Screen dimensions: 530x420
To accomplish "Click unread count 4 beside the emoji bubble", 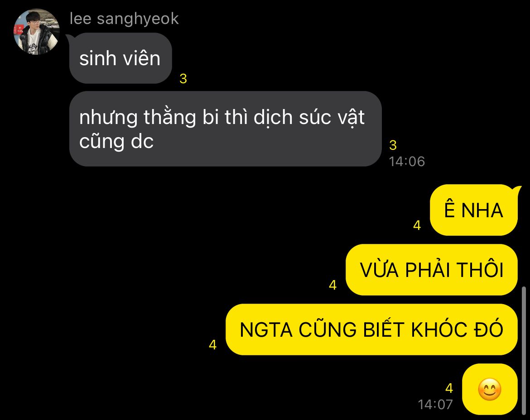I will point(449,388).
